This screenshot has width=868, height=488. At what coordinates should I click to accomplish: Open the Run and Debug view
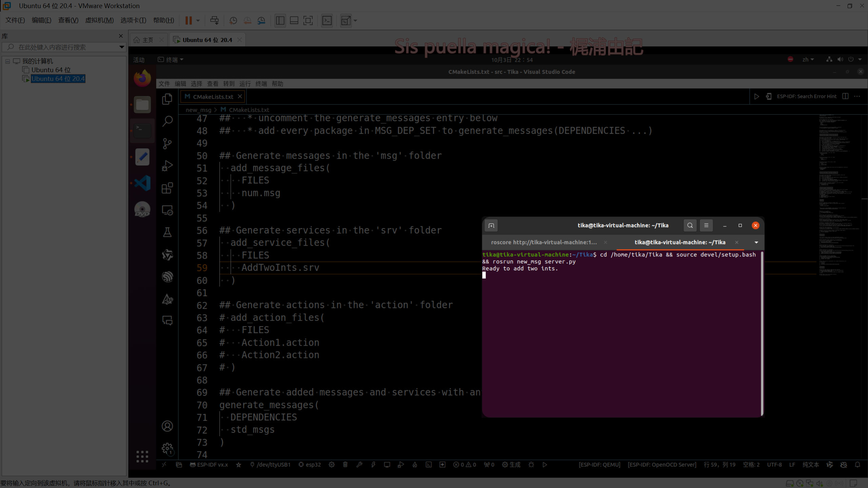coord(167,166)
